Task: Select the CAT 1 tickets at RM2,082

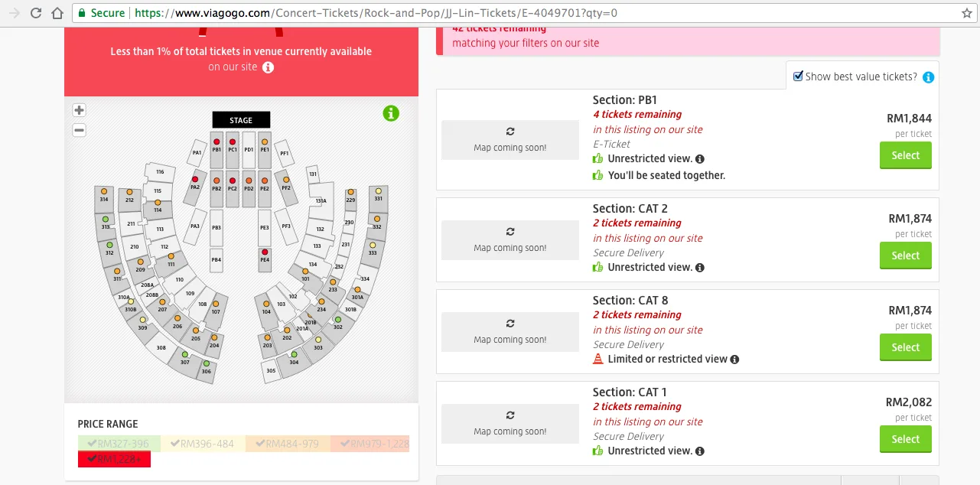Action: pyautogui.click(x=905, y=439)
